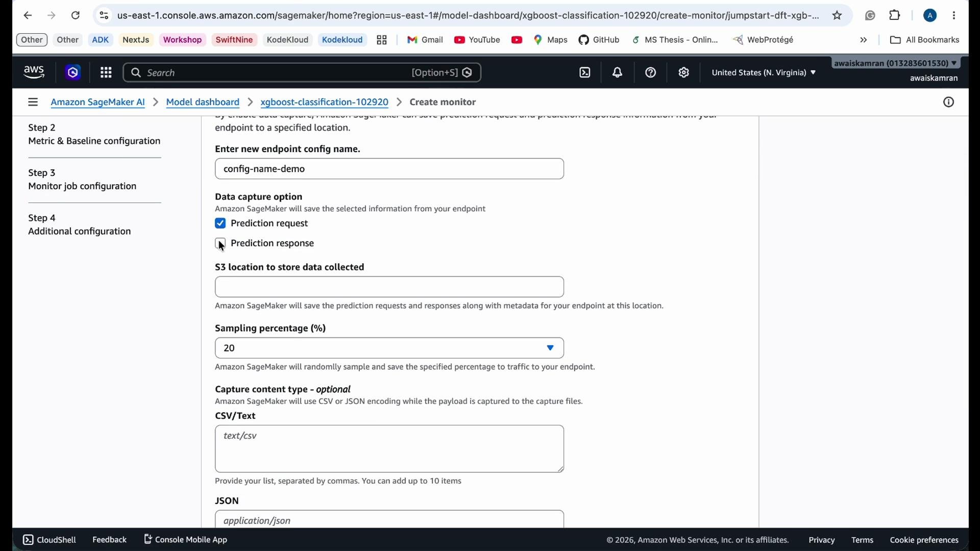This screenshot has width=980, height=551.
Task: Open All Bookmarks folder
Action: [925, 40]
